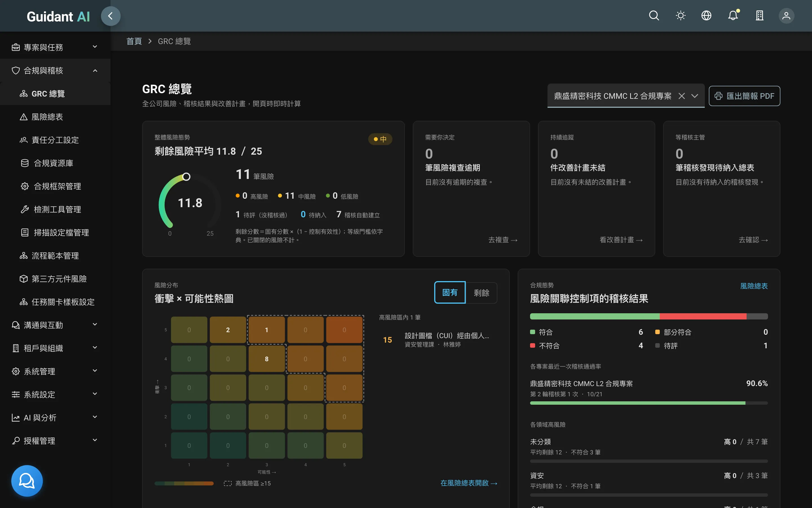
Task: Click the heatmap cell showing 2
Action: (228, 330)
